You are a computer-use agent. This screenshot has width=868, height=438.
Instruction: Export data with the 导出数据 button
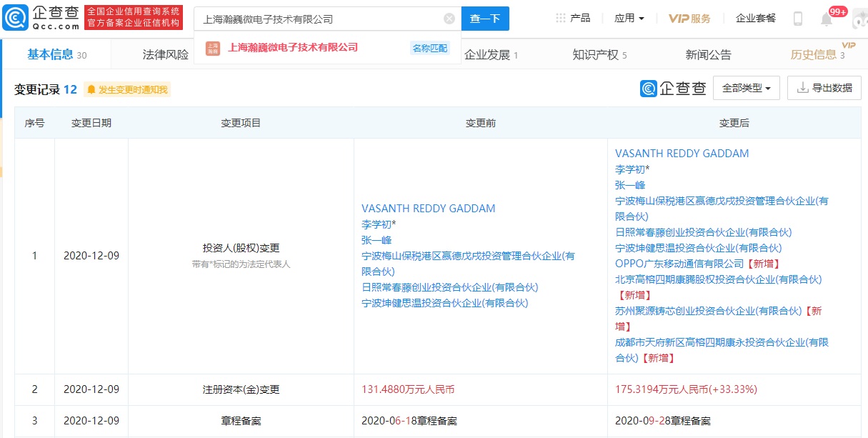(824, 88)
